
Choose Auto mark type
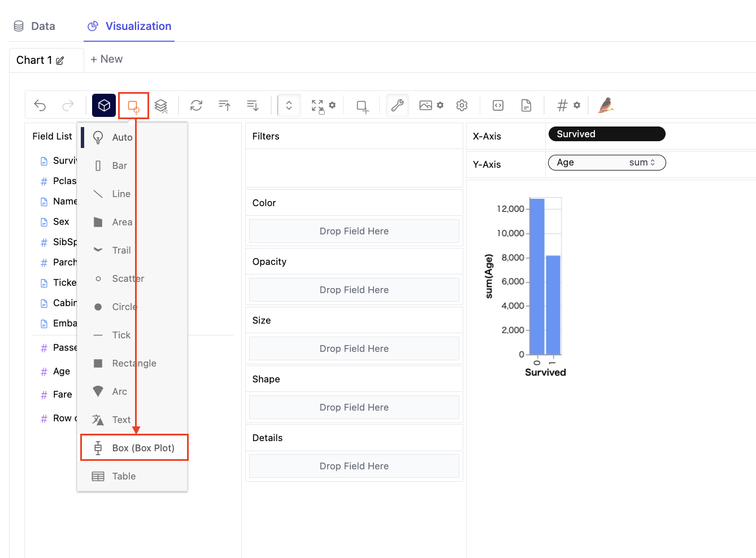(x=132, y=137)
